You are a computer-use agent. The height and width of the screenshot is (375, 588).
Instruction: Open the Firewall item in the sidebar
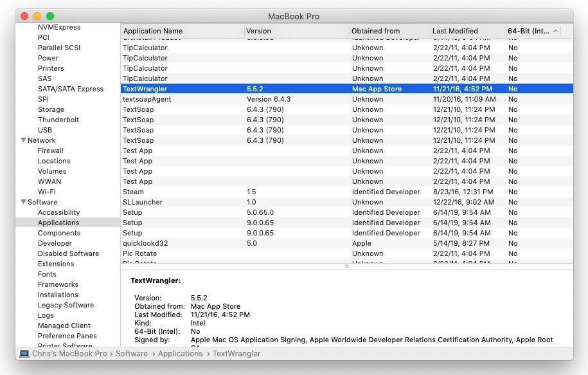(x=51, y=151)
